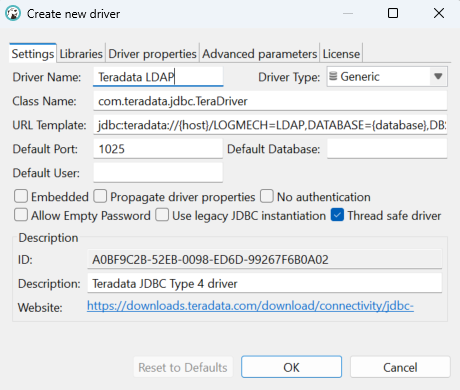This screenshot has width=460, height=390.
Task: Click the Driver Name field
Action: [x=158, y=77]
